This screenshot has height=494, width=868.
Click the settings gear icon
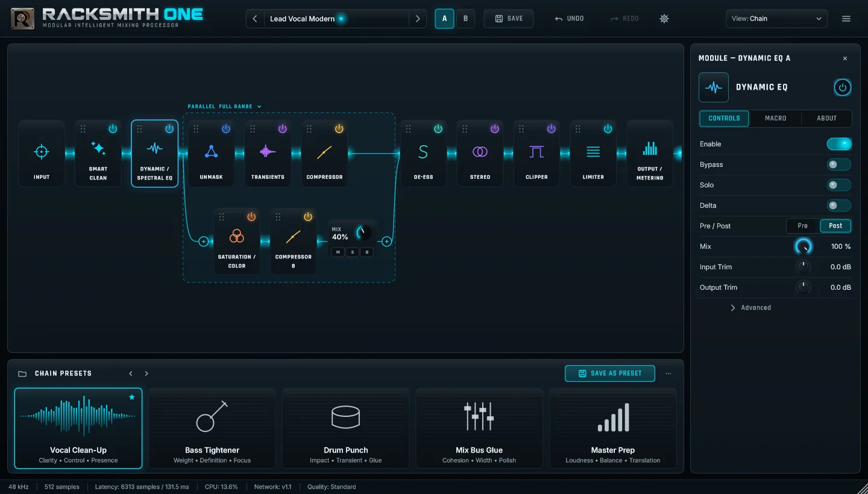coord(664,19)
